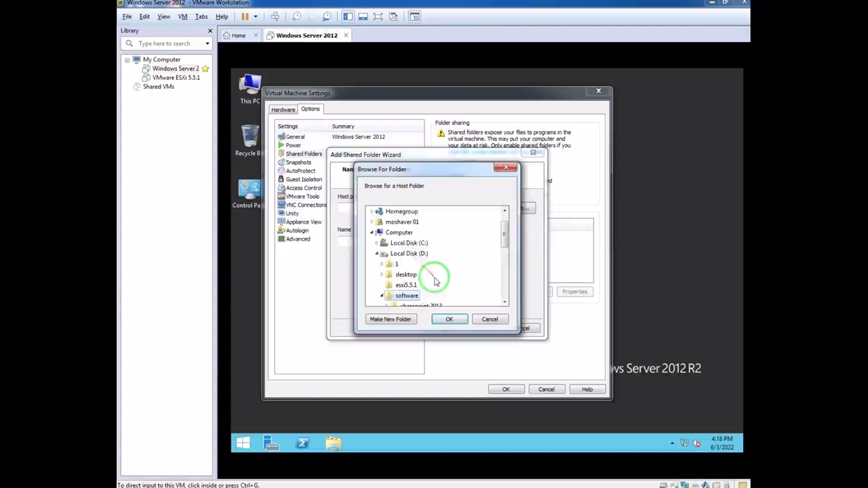868x488 pixels.
Task: Open File Explorer from the guest taskbar
Action: (333, 443)
